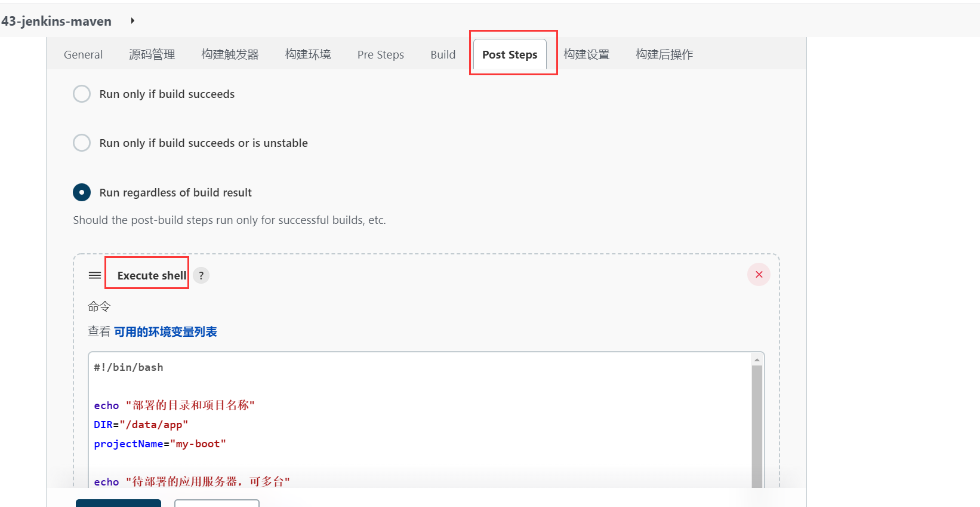Click the DIR="/data/app" line
This screenshot has width=980, height=507.
pos(141,425)
